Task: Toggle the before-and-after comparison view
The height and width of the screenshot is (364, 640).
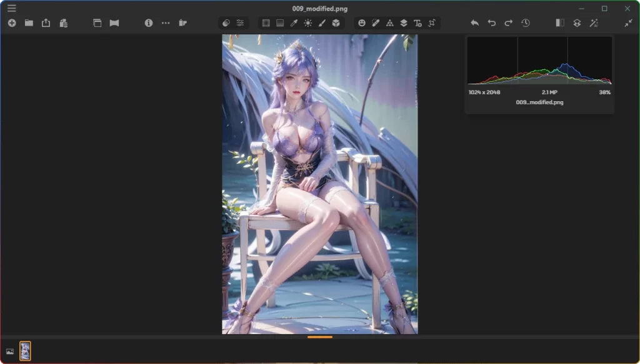Action: (x=560, y=23)
